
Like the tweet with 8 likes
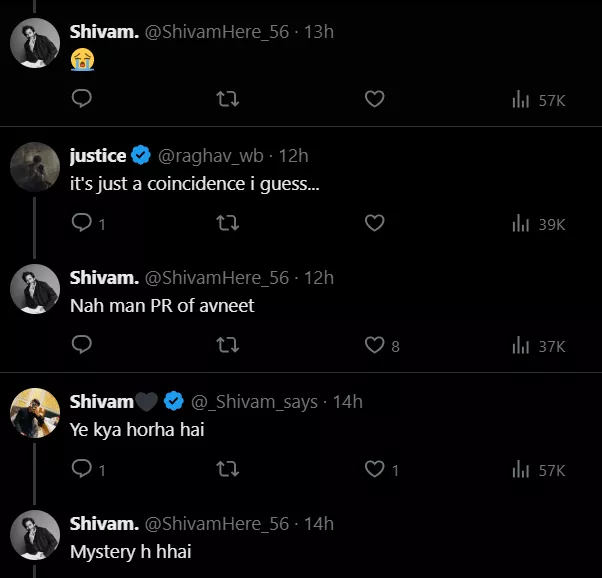(375, 345)
